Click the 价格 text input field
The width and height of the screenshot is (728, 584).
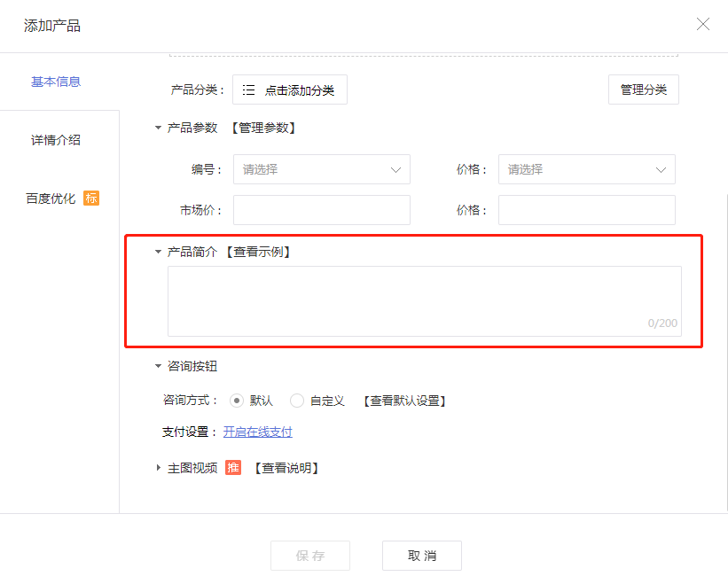click(x=587, y=210)
